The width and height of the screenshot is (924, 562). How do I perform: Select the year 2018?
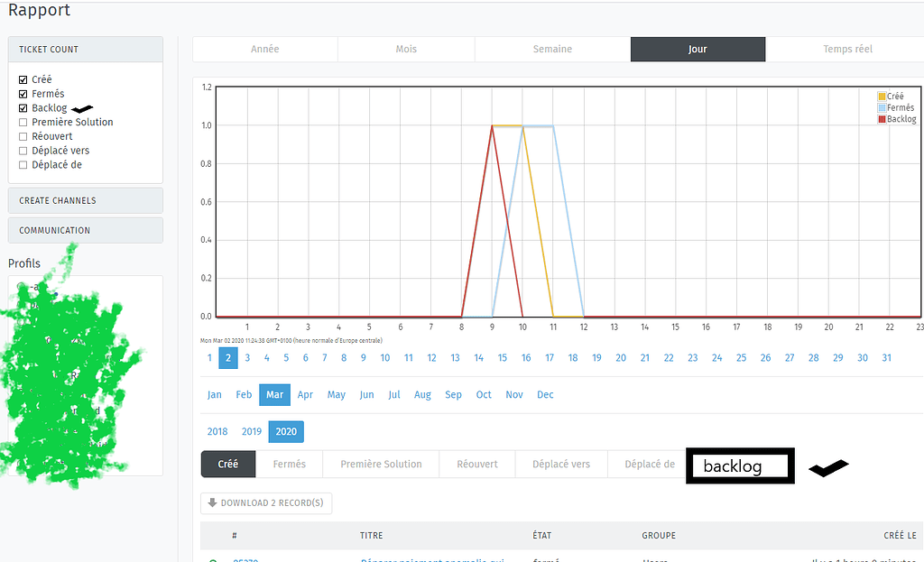[x=216, y=431]
